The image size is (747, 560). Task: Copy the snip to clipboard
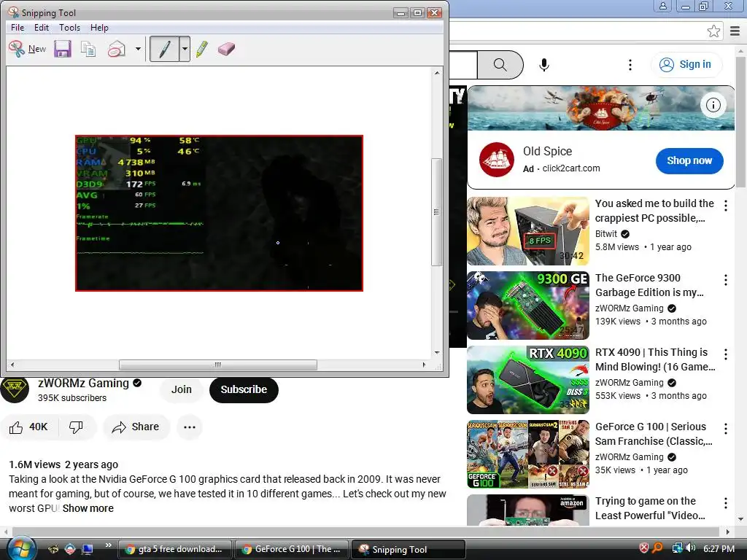click(x=88, y=49)
